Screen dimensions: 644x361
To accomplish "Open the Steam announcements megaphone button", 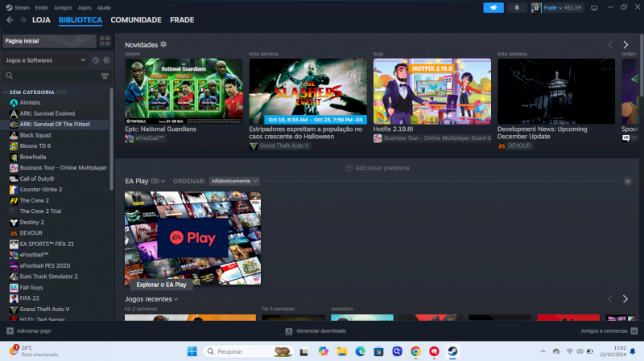I will 493,7.
